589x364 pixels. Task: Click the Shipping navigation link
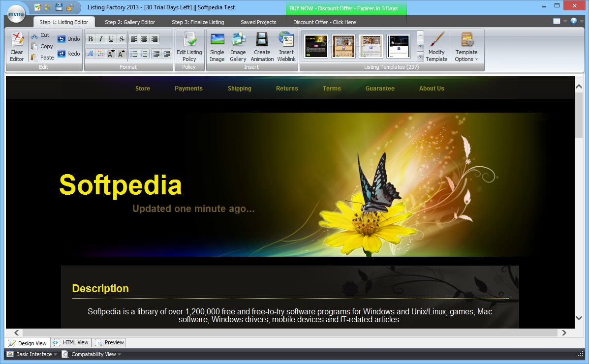tap(240, 88)
